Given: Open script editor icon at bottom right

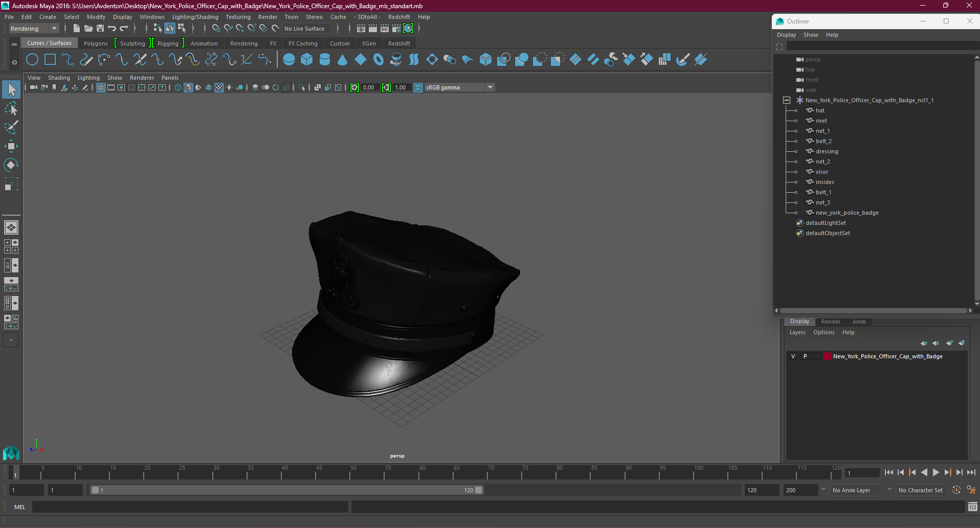Looking at the screenshot, I should click(x=973, y=507).
